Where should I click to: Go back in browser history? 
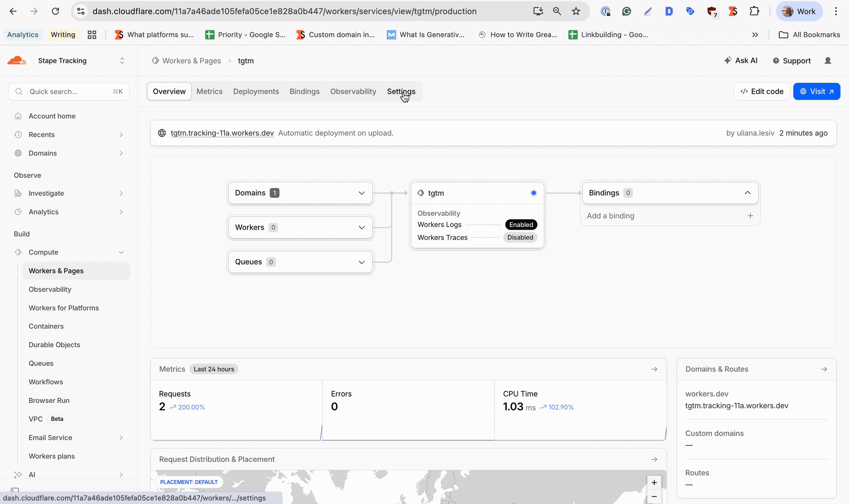pyautogui.click(x=13, y=11)
